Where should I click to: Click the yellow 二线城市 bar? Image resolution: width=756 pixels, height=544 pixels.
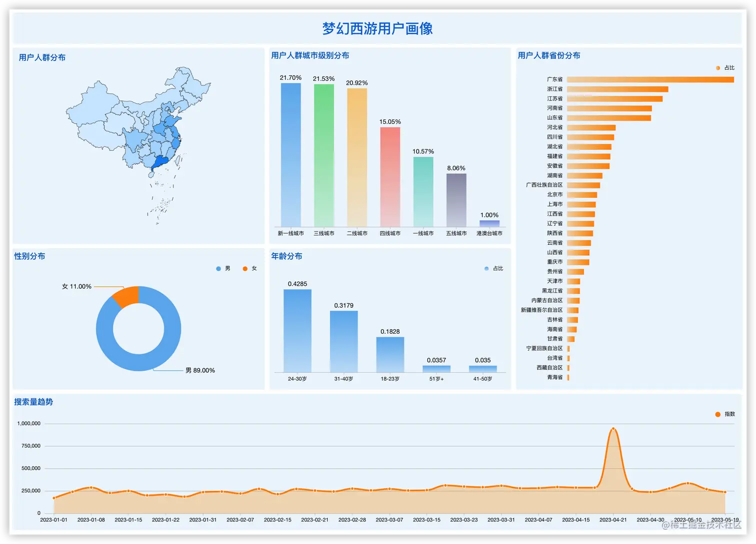coord(357,157)
